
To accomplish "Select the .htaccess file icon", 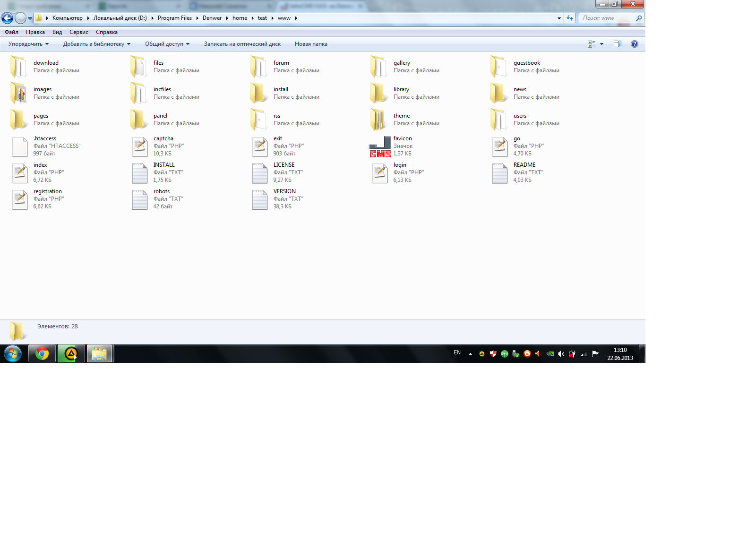I will (x=19, y=146).
